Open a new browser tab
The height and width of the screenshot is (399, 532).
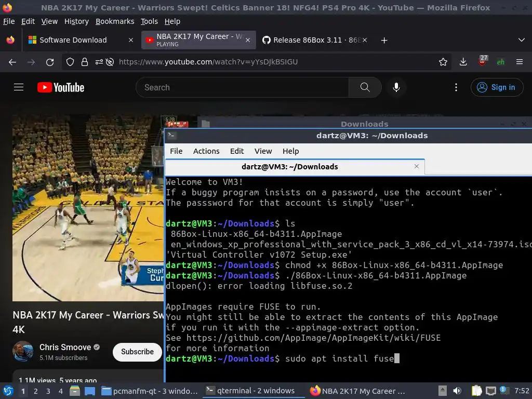(384, 41)
